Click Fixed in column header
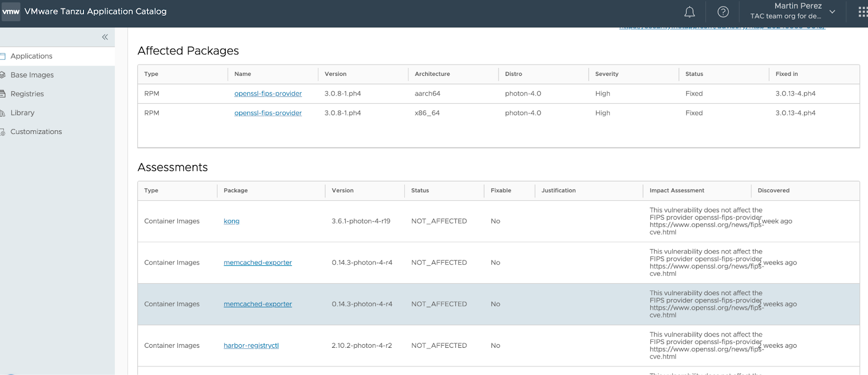 tap(787, 74)
